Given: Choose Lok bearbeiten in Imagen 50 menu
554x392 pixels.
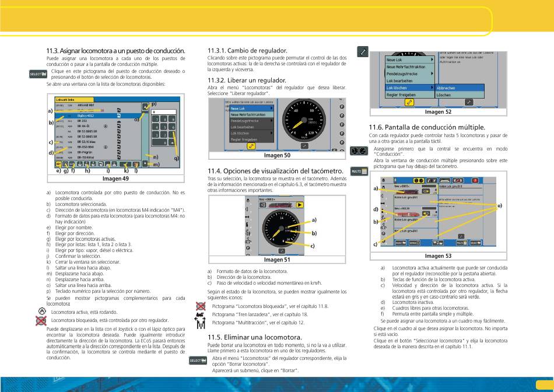Looking at the screenshot, I should pyautogui.click(x=251, y=127).
